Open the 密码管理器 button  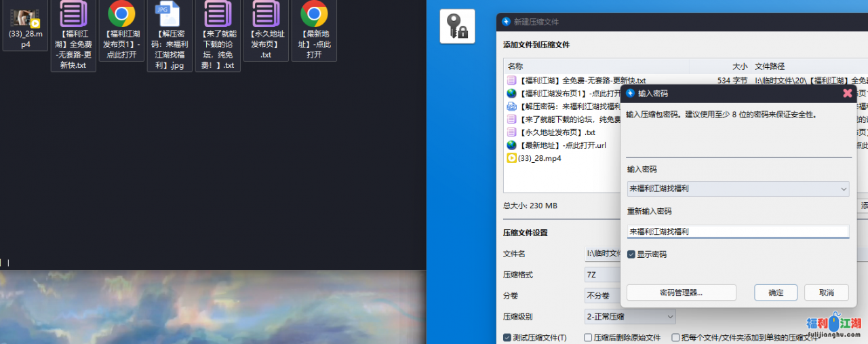(x=681, y=292)
